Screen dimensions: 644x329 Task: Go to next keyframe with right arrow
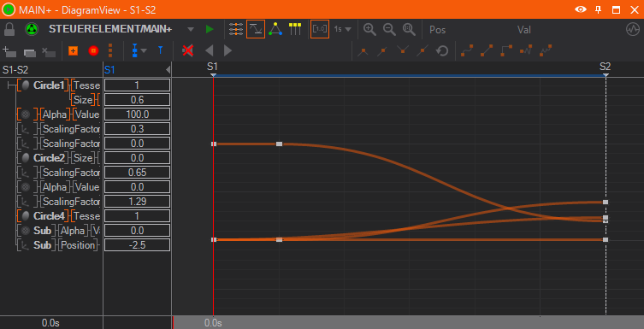[x=228, y=51]
